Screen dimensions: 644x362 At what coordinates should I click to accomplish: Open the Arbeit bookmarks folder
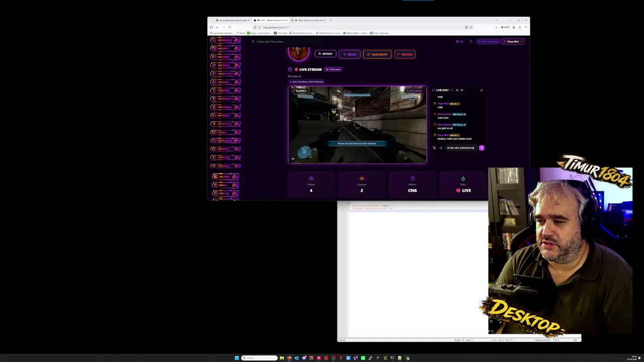[240, 33]
